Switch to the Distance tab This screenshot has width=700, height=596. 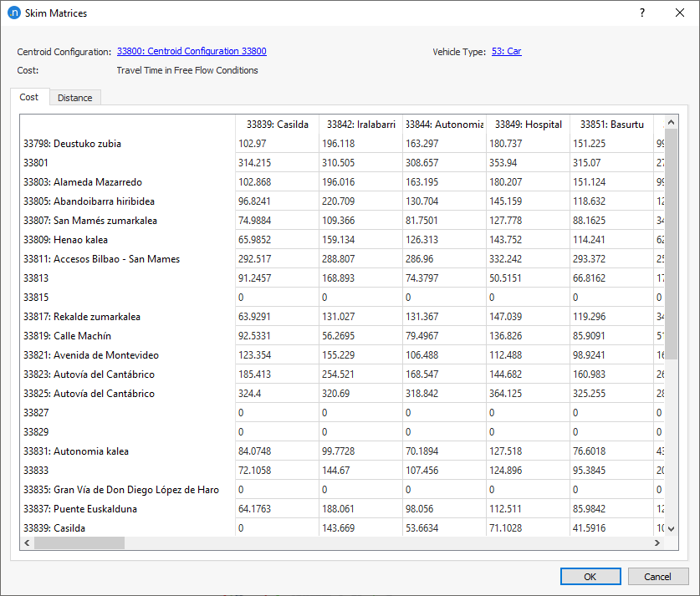tap(75, 98)
